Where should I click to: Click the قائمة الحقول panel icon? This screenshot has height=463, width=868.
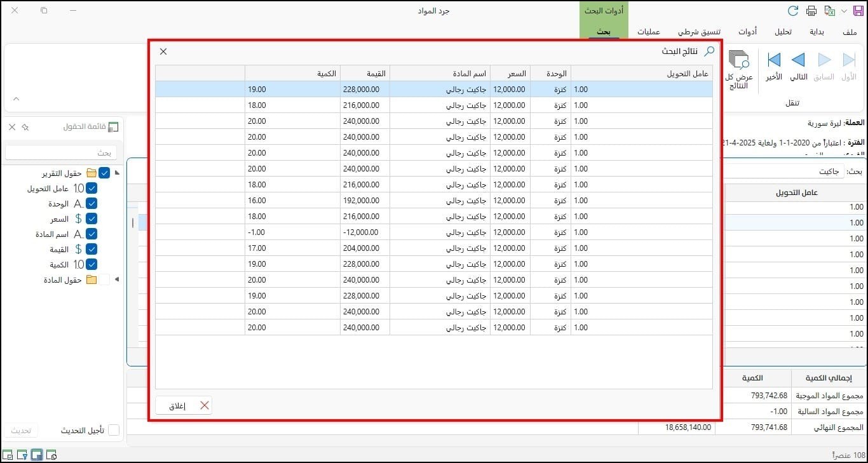(x=113, y=127)
